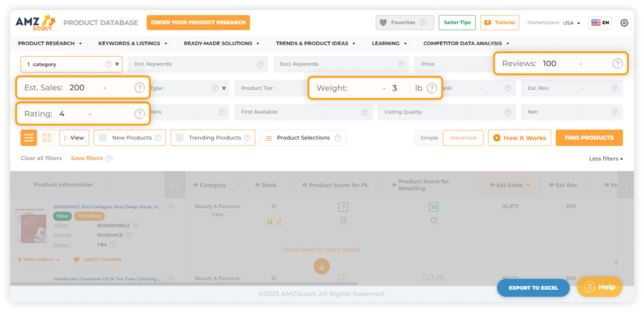
Task: Open the Marketplace USA dropdown
Action: [568, 22]
